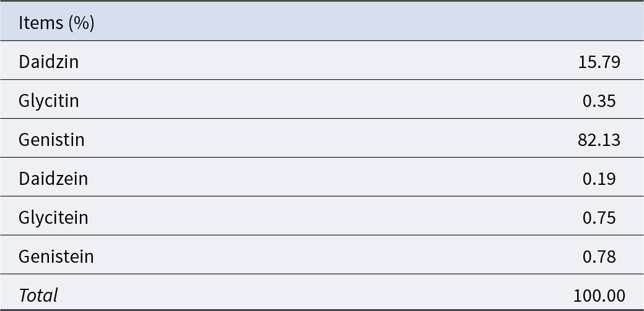This screenshot has width=644, height=311.
Task: Select the Daidzin row label
Action: (x=48, y=62)
